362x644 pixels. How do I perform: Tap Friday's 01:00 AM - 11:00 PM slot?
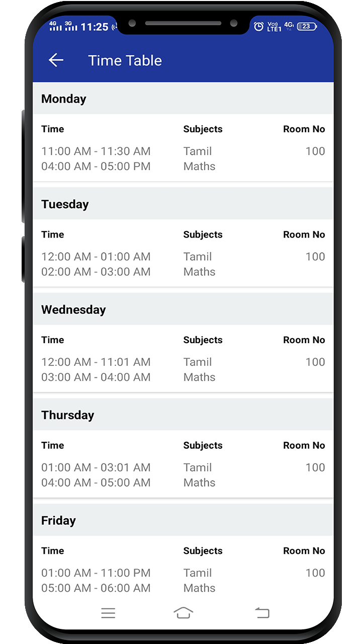coord(96,573)
